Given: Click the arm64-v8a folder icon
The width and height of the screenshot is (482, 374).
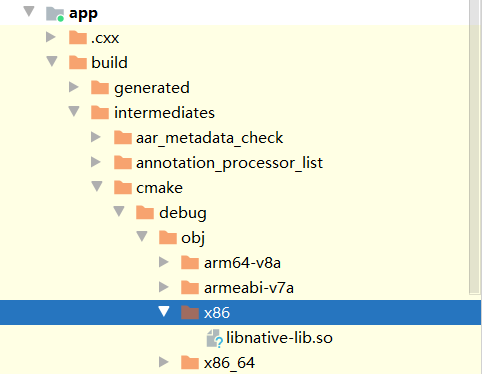Looking at the screenshot, I should pos(190,262).
